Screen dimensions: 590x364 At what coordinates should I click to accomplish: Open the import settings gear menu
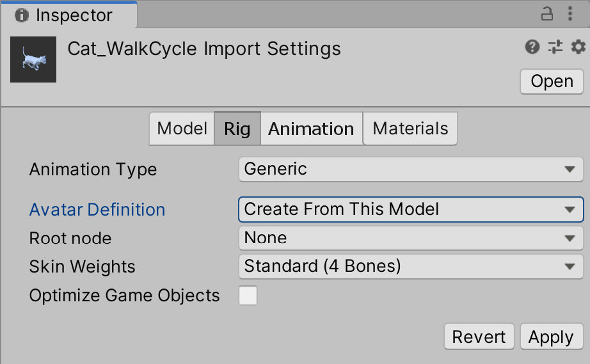click(578, 47)
